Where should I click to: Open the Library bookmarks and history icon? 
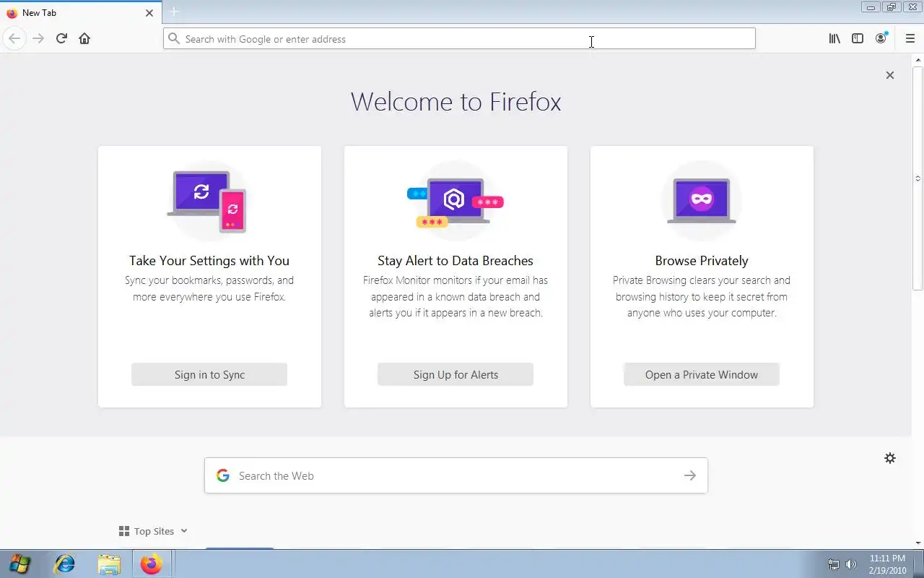coord(834,38)
